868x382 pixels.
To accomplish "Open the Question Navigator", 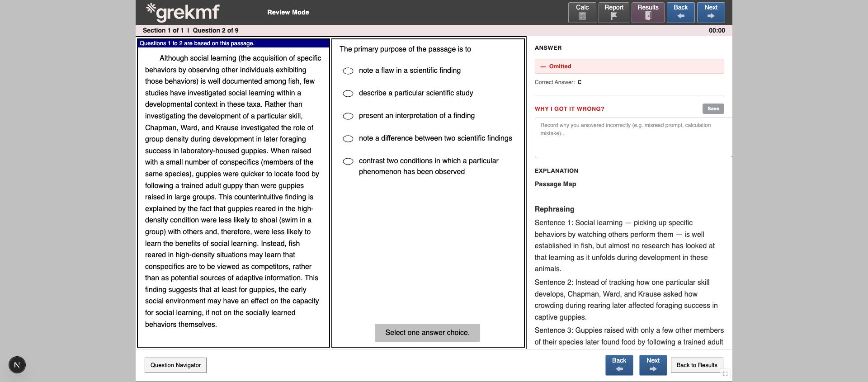I will pyautogui.click(x=175, y=365).
